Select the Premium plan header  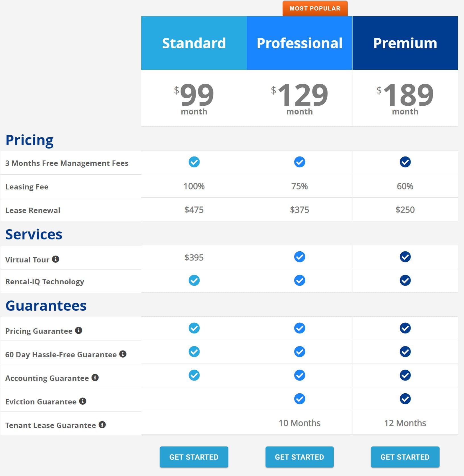click(405, 43)
